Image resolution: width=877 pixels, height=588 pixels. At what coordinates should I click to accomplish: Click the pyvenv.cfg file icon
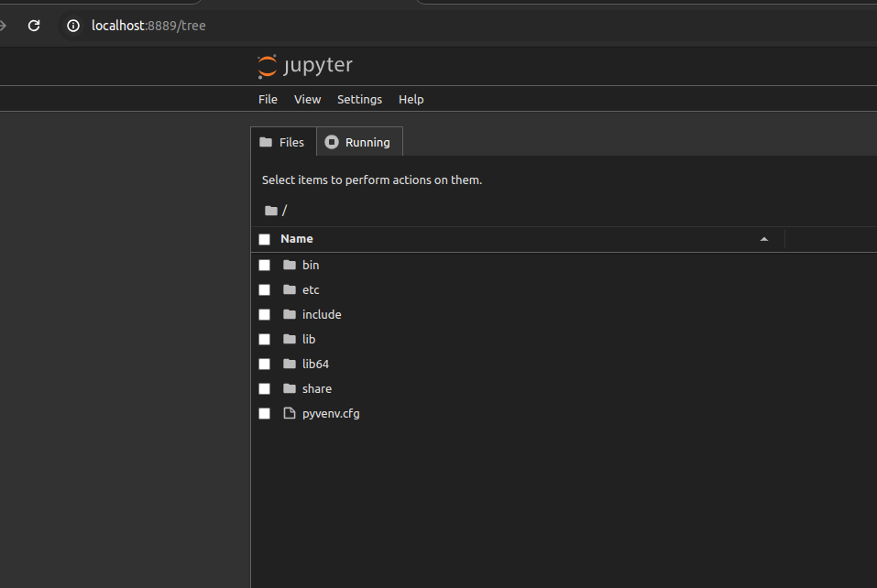[290, 413]
